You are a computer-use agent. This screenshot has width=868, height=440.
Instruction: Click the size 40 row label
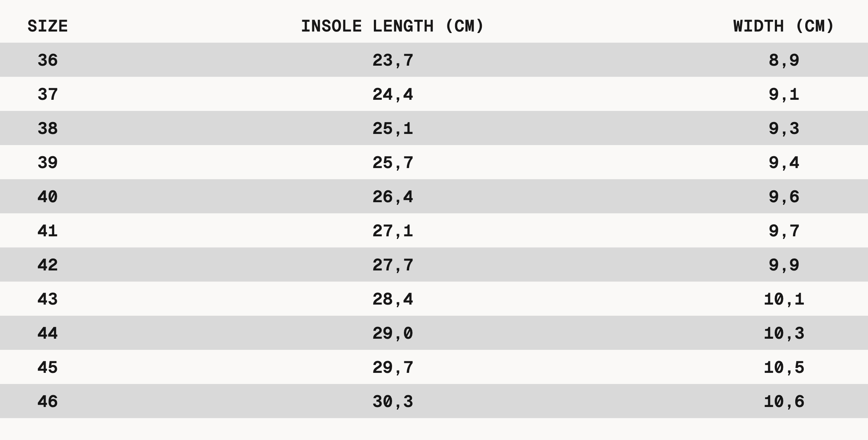point(48,197)
